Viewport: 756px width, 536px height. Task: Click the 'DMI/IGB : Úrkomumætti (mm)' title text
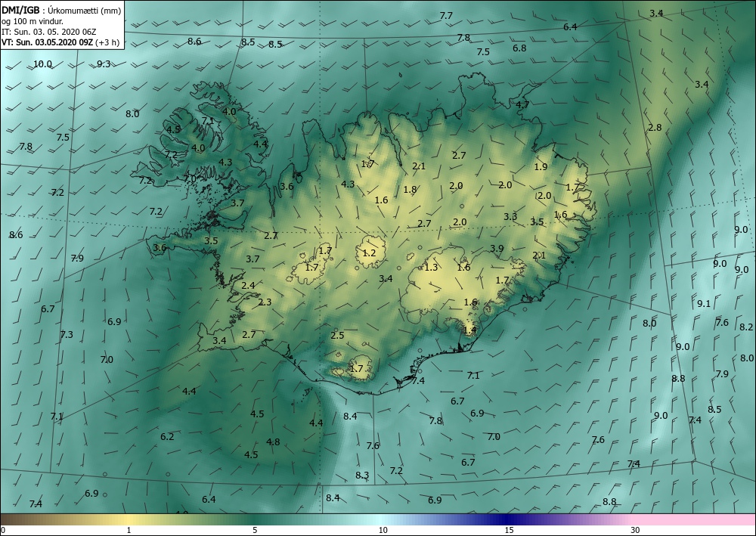60,10
